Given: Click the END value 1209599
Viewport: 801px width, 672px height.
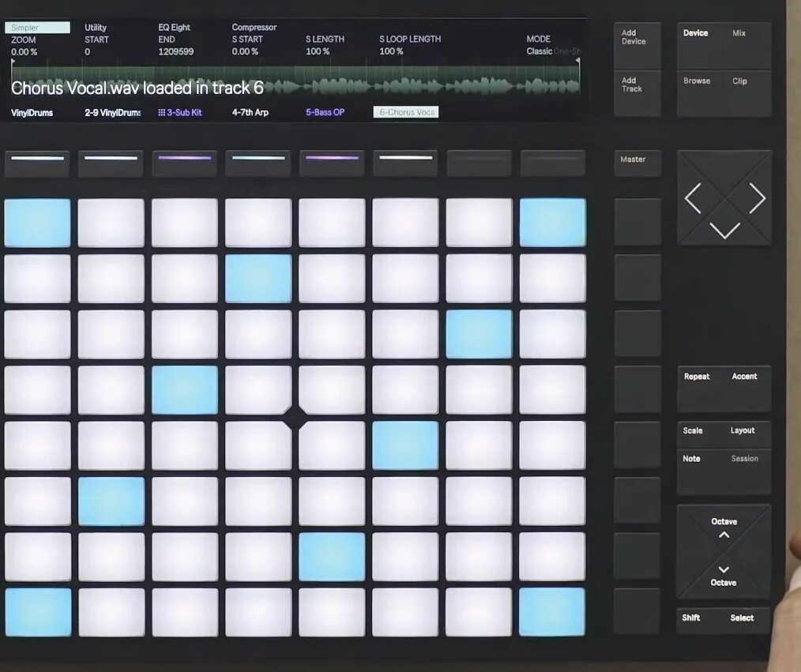Looking at the screenshot, I should [x=175, y=51].
